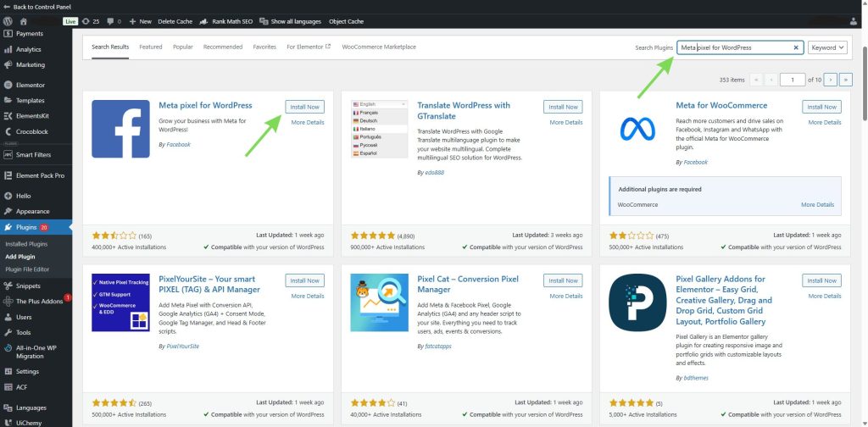
Task: Install Translate WordPress with GTranslate
Action: pos(563,107)
